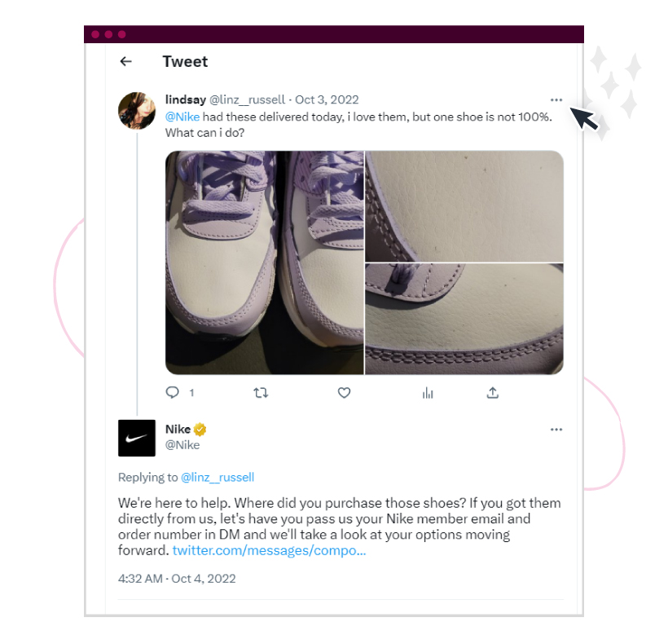Screen dimensions: 668x644
Task: Share lindsay's tweet using the share icon
Action: [493, 393]
